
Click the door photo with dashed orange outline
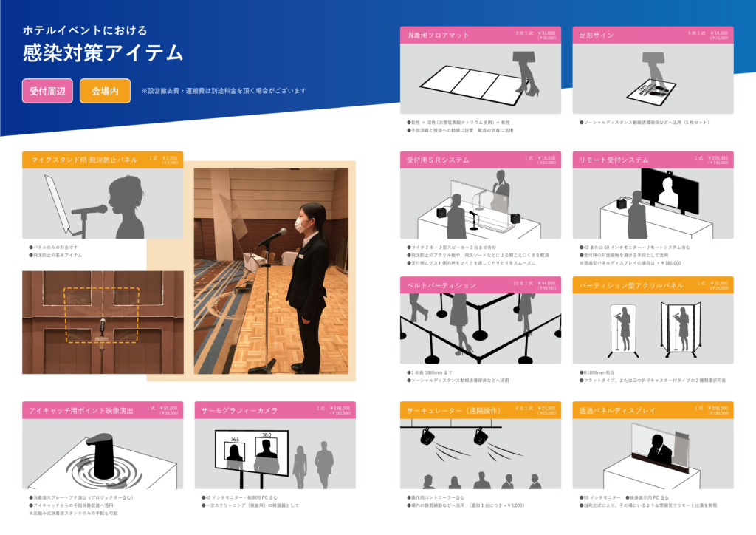pos(103,322)
